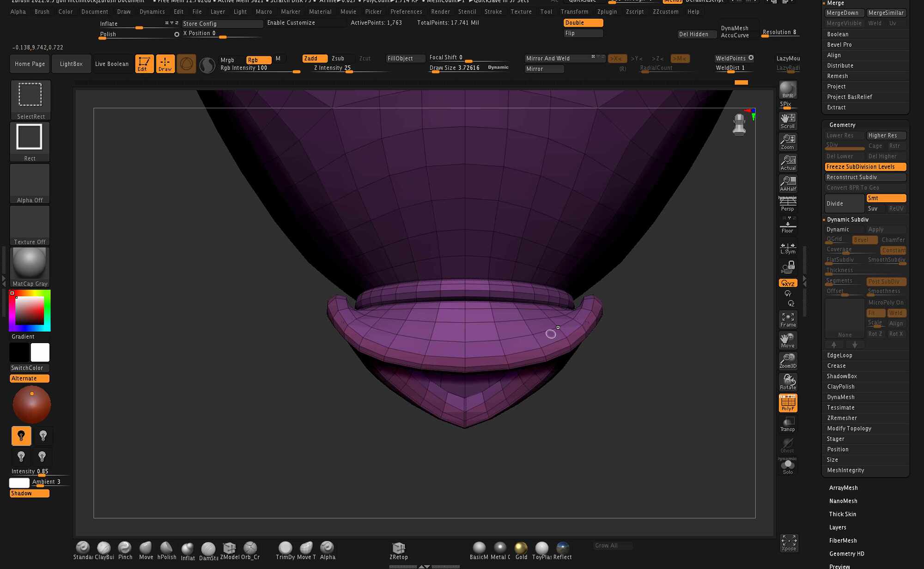This screenshot has height=569, width=924.
Task: Click the SwitchColor swatch
Action: (x=29, y=368)
